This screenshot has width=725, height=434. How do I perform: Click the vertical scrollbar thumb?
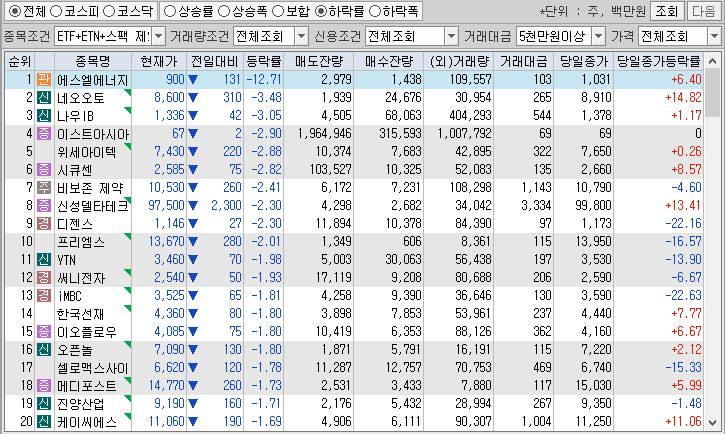713,94
